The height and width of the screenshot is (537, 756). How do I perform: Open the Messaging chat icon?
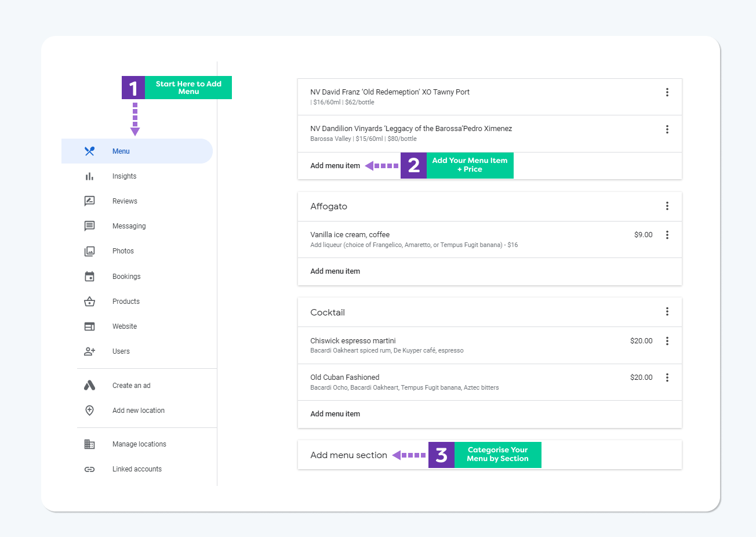pos(89,226)
